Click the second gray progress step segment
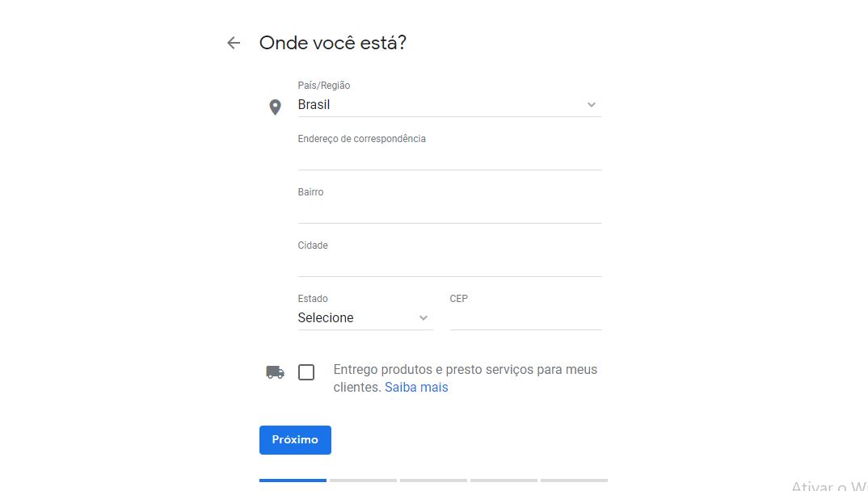Viewport: 868px width, 491px height. click(x=363, y=481)
